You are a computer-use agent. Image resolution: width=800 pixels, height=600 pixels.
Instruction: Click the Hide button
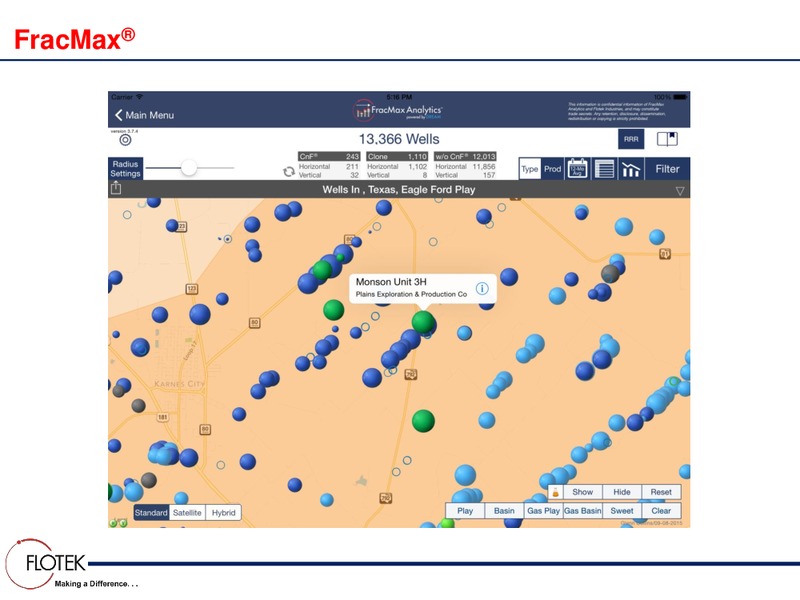(622, 492)
